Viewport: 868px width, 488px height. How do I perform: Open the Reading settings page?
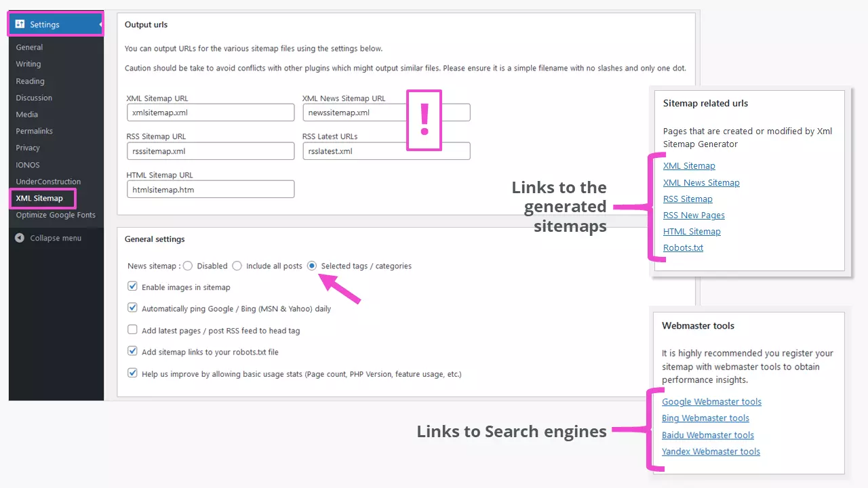(30, 81)
